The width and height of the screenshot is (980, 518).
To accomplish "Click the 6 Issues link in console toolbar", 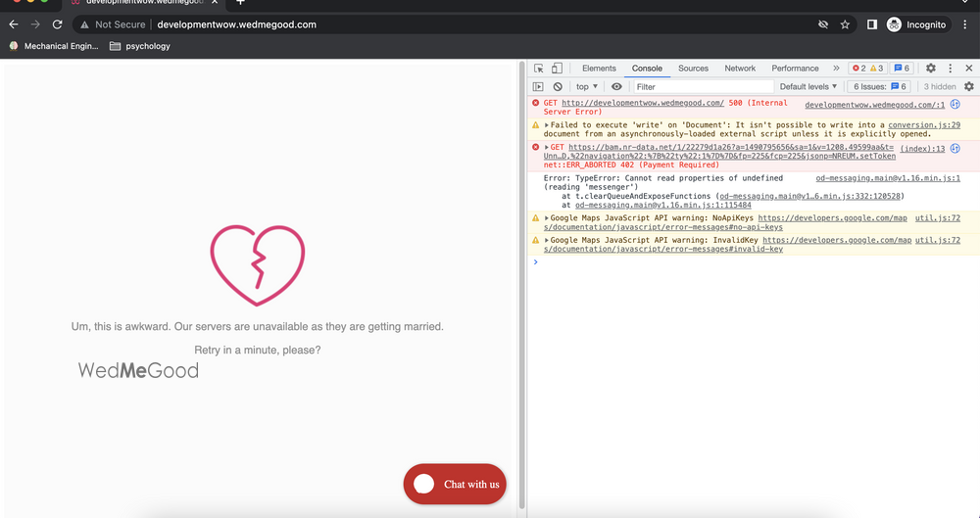I will (x=879, y=87).
